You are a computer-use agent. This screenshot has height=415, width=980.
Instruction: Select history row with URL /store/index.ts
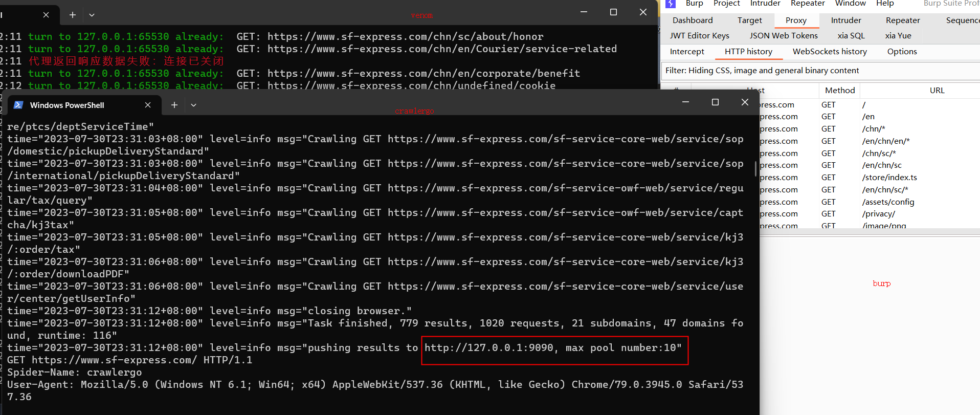[x=870, y=178]
